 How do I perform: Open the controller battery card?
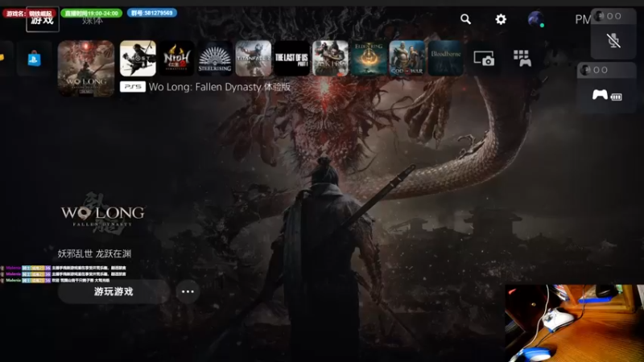pyautogui.click(x=607, y=88)
